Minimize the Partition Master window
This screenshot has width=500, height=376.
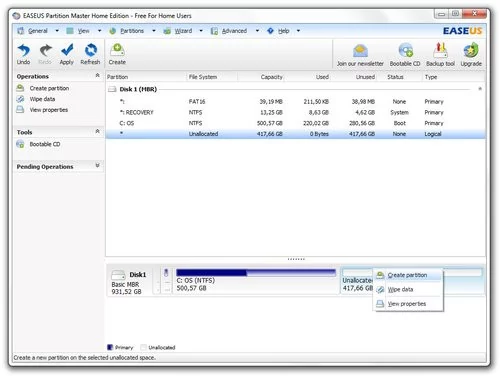click(x=442, y=14)
